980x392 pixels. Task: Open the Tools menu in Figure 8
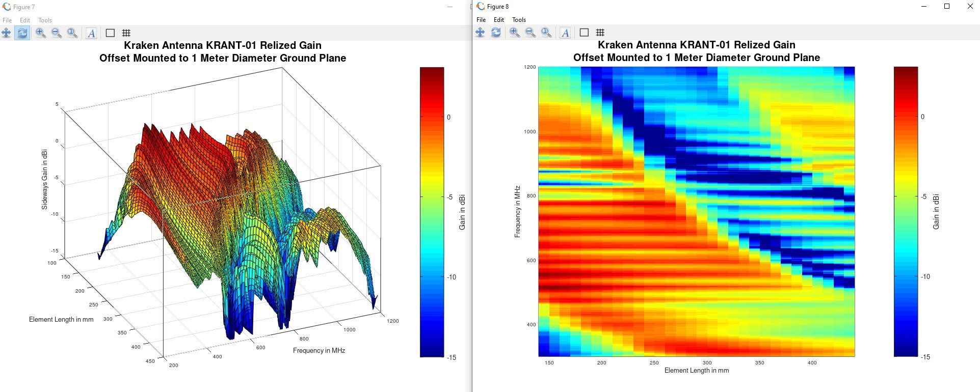click(x=519, y=20)
